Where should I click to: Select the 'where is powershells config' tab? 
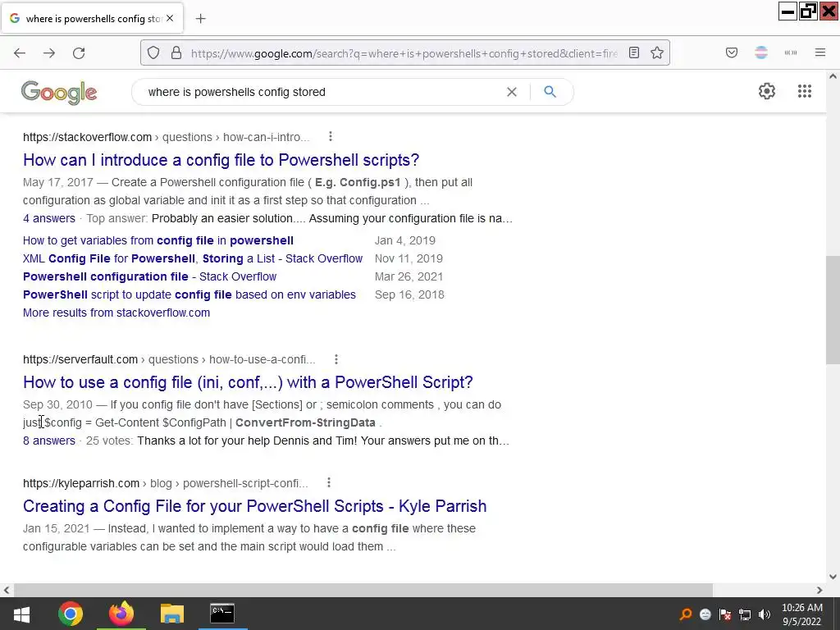click(x=92, y=19)
